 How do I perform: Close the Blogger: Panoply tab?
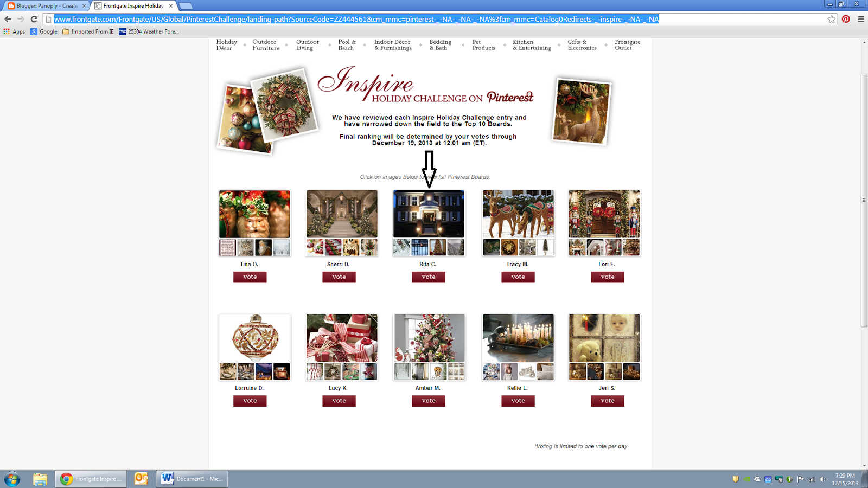[x=84, y=6]
